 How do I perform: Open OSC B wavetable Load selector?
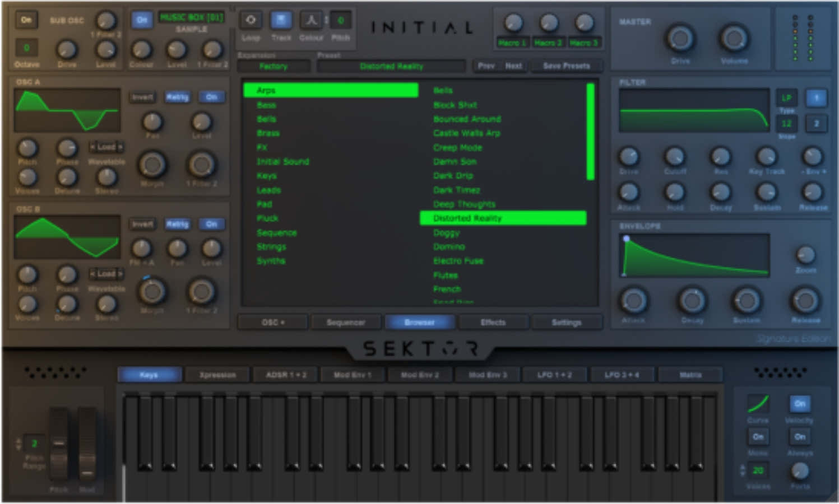coord(106,274)
